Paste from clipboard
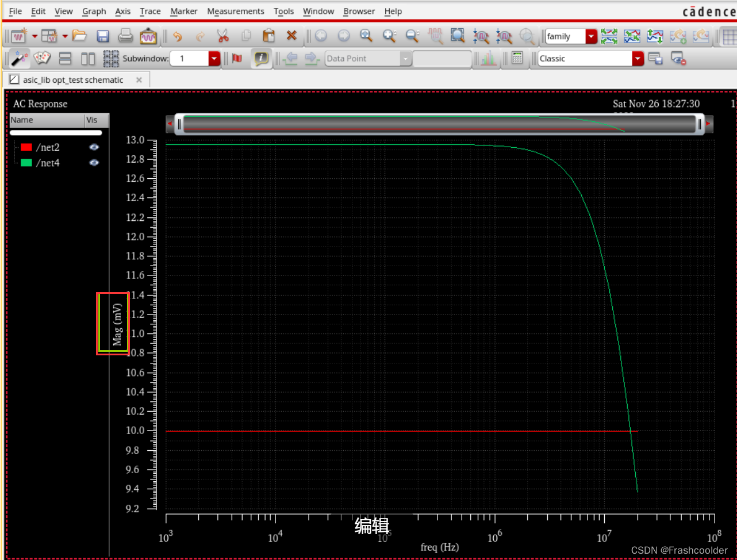 (268, 36)
